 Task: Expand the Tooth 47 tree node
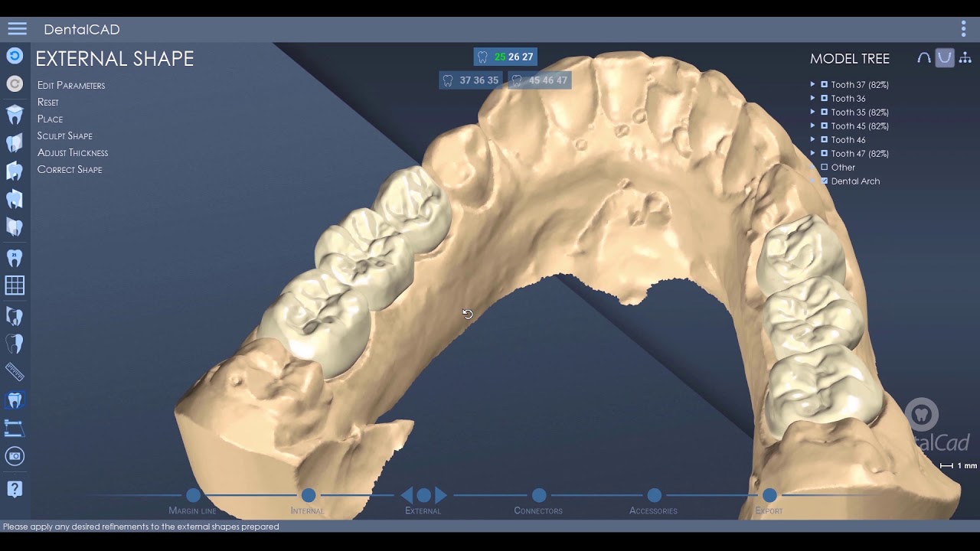click(x=813, y=154)
